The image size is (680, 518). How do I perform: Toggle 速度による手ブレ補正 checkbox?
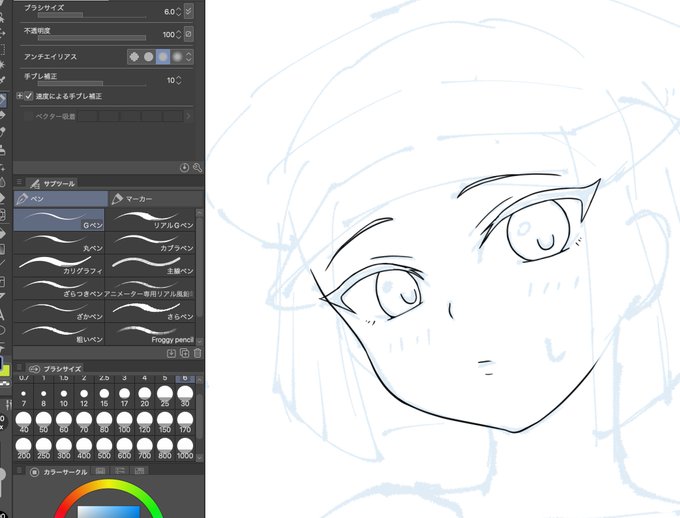point(29,96)
